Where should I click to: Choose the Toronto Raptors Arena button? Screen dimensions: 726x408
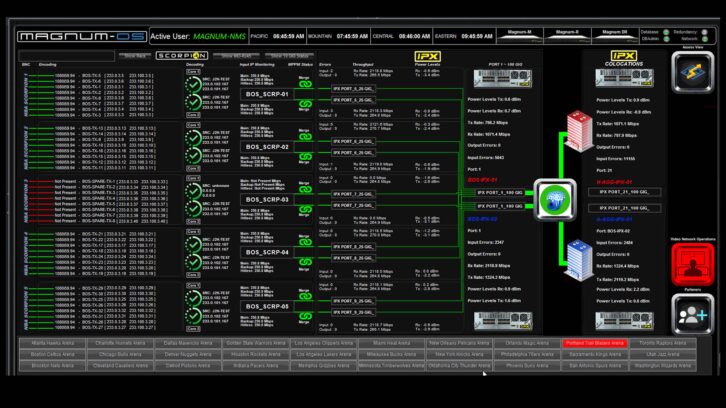662,343
